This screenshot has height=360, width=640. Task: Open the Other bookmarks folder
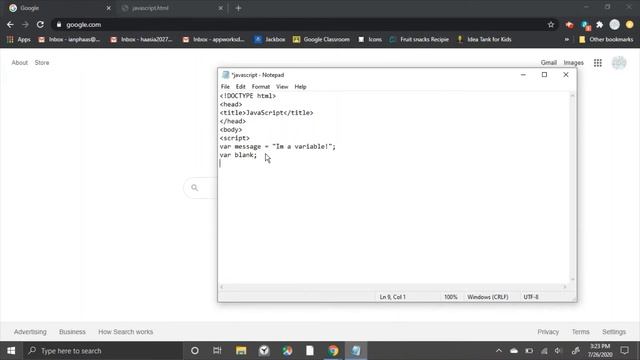(606, 40)
